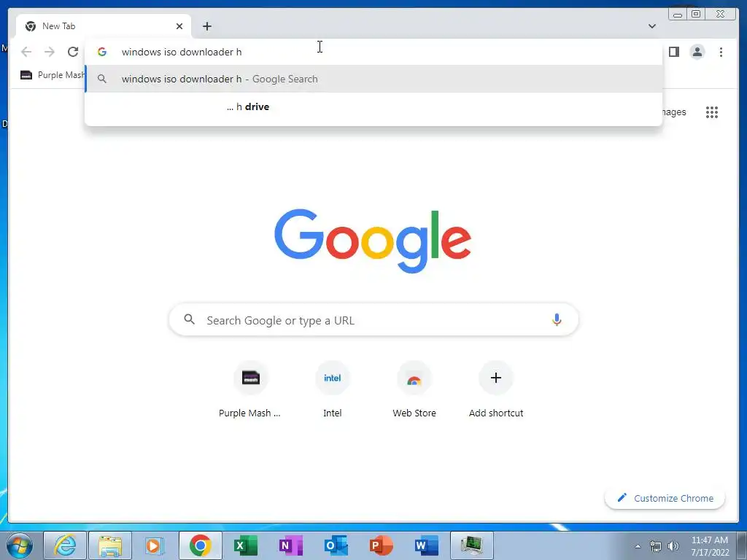Start voice search with microphone icon
This screenshot has height=560, width=747.
(x=557, y=319)
